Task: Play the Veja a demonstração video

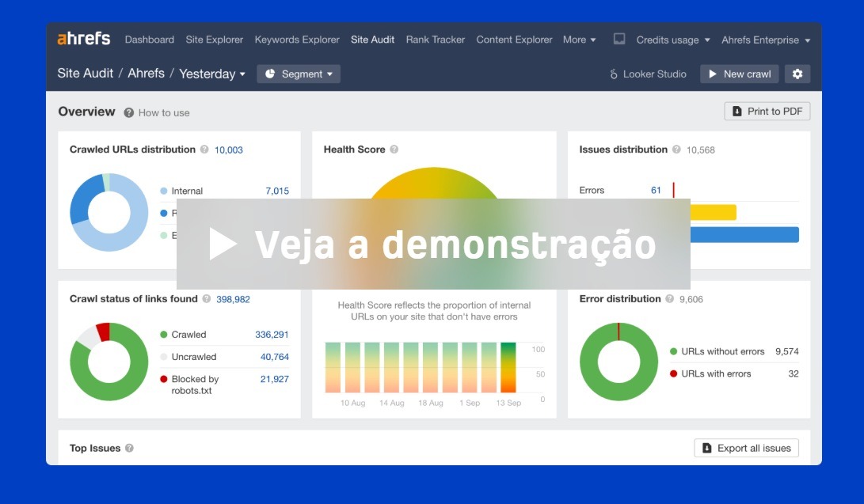Action: (x=433, y=244)
